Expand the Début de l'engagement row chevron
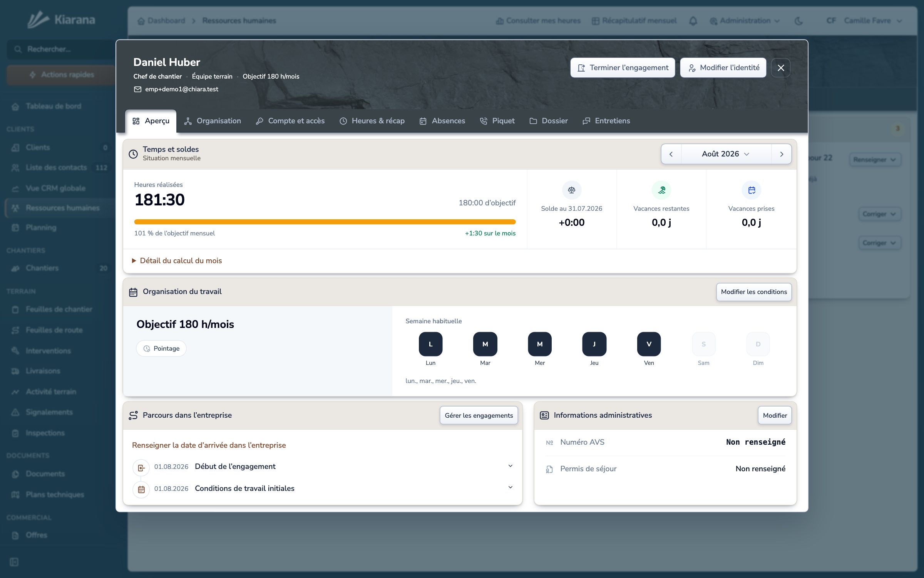The height and width of the screenshot is (578, 924). 511,466
